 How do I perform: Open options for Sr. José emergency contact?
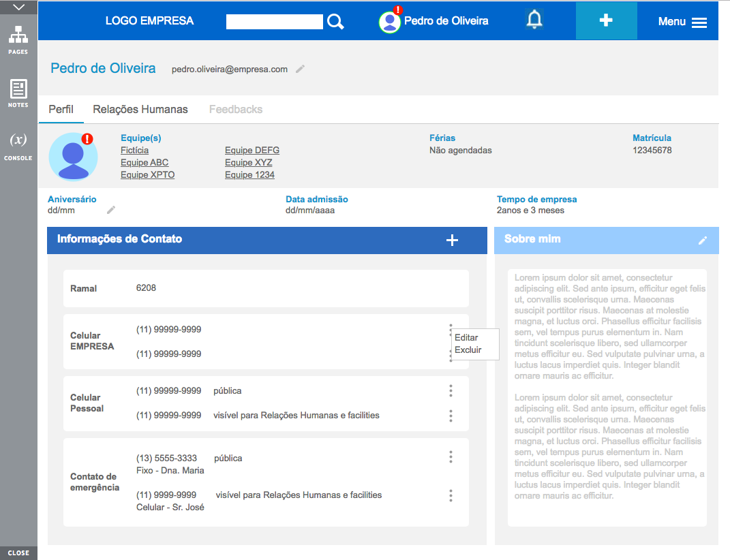click(x=451, y=496)
